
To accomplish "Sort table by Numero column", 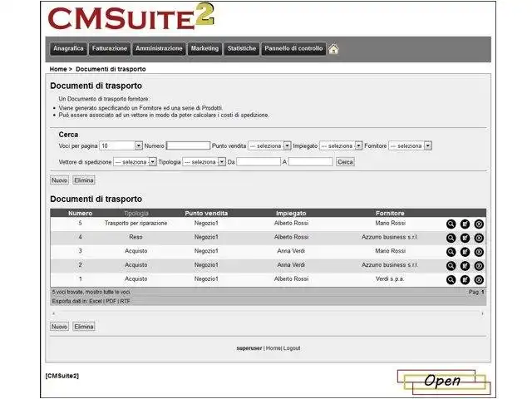I will pos(80,213).
